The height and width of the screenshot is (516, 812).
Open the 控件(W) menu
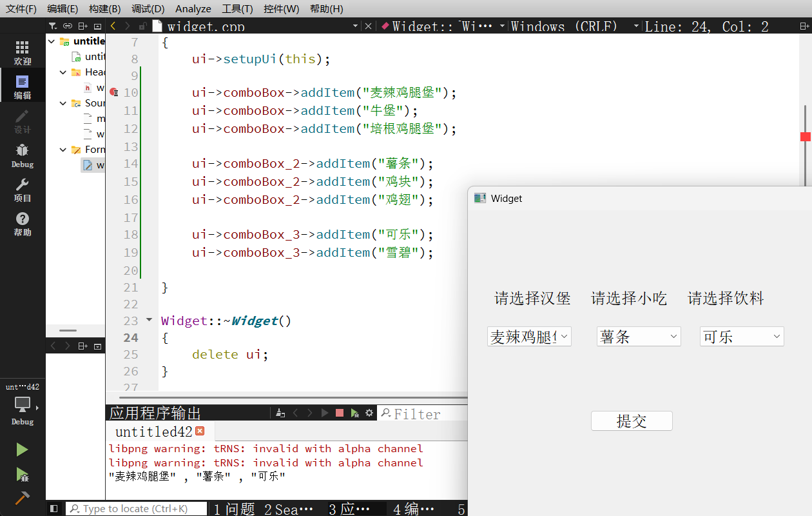click(281, 8)
